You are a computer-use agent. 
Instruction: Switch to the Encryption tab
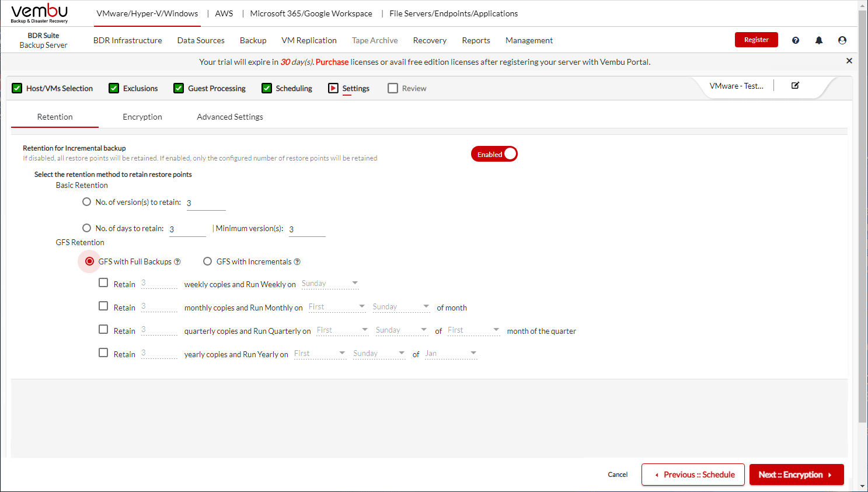click(142, 117)
